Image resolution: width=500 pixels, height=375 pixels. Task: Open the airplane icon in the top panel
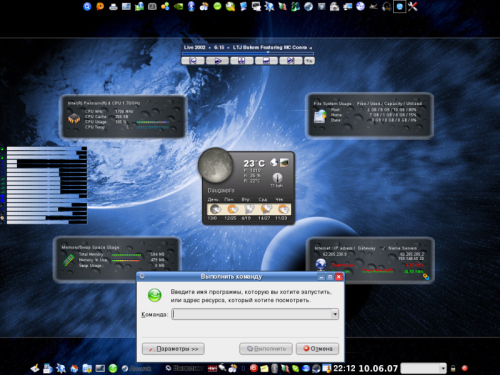pos(373,6)
